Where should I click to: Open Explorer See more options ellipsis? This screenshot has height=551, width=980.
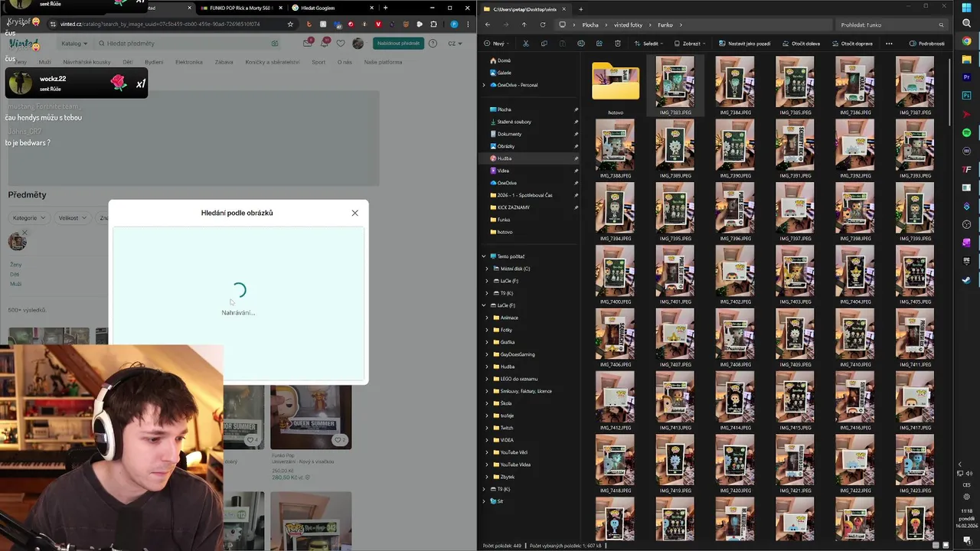click(x=889, y=44)
